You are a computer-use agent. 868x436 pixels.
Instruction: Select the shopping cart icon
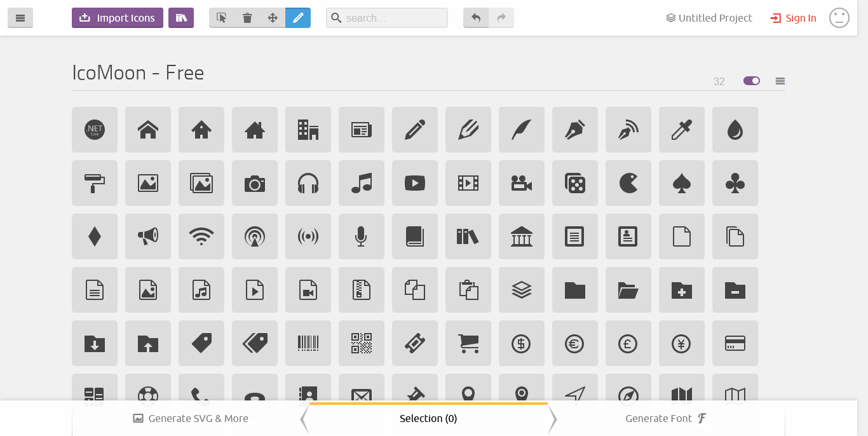(x=468, y=343)
